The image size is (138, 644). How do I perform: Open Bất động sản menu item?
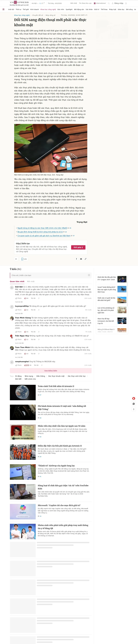79,10
